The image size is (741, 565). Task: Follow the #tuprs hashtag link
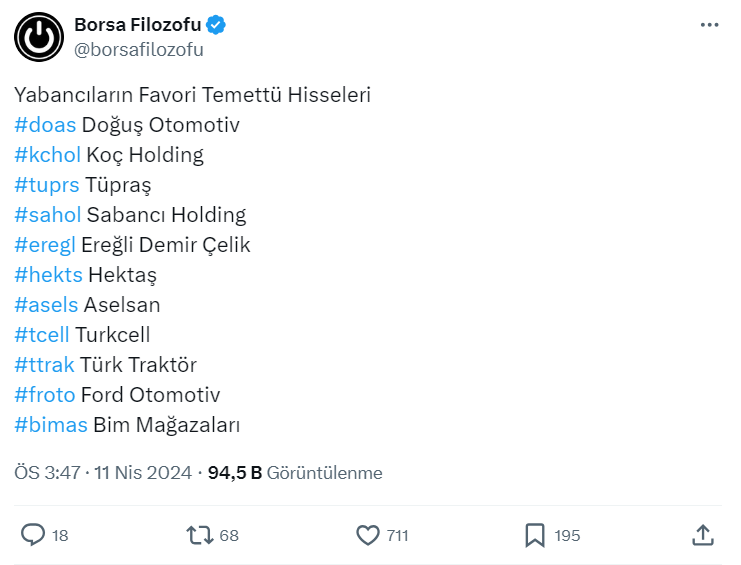coord(46,185)
